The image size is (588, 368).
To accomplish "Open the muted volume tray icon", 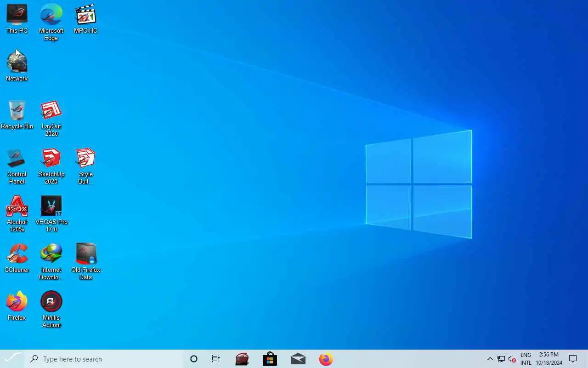I will click(512, 359).
